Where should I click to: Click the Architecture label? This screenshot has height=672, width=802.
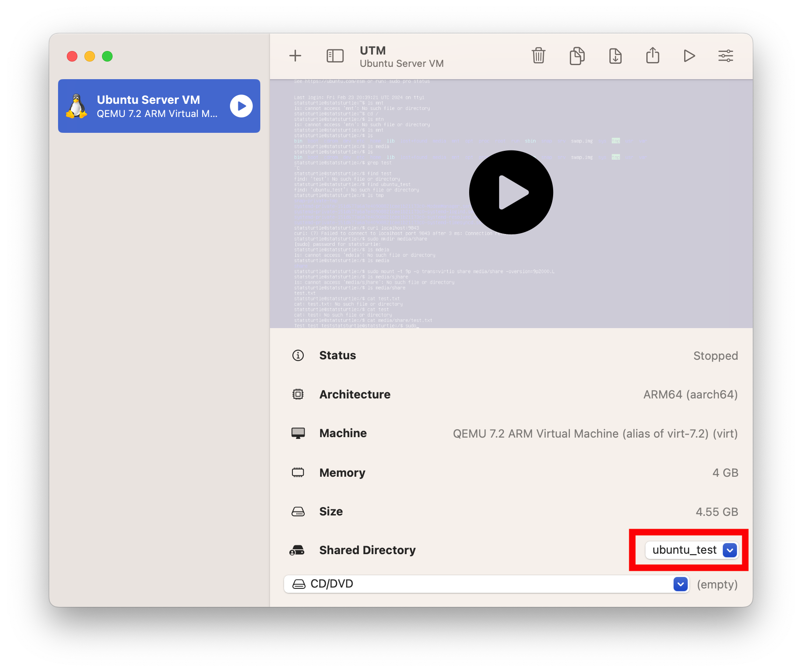[355, 394]
